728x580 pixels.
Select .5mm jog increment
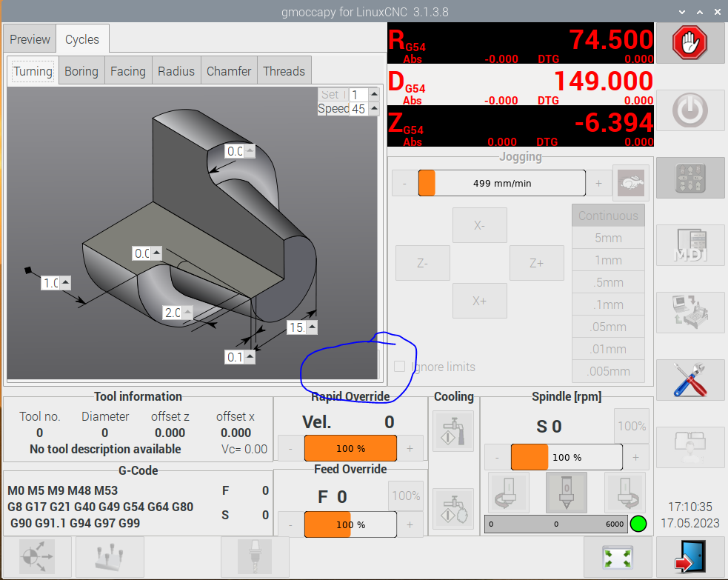tap(608, 282)
